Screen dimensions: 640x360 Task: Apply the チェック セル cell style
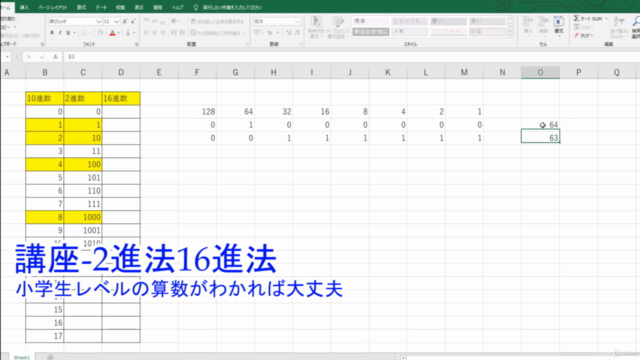[371, 31]
